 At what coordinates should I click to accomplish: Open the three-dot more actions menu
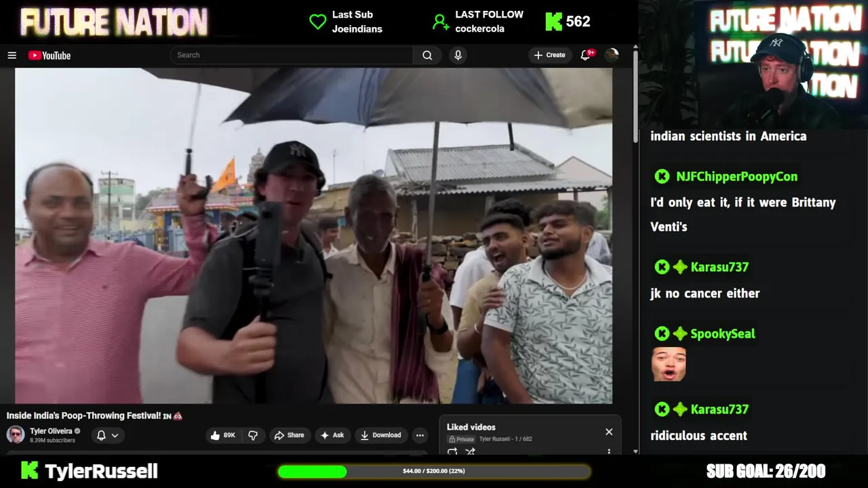click(420, 435)
